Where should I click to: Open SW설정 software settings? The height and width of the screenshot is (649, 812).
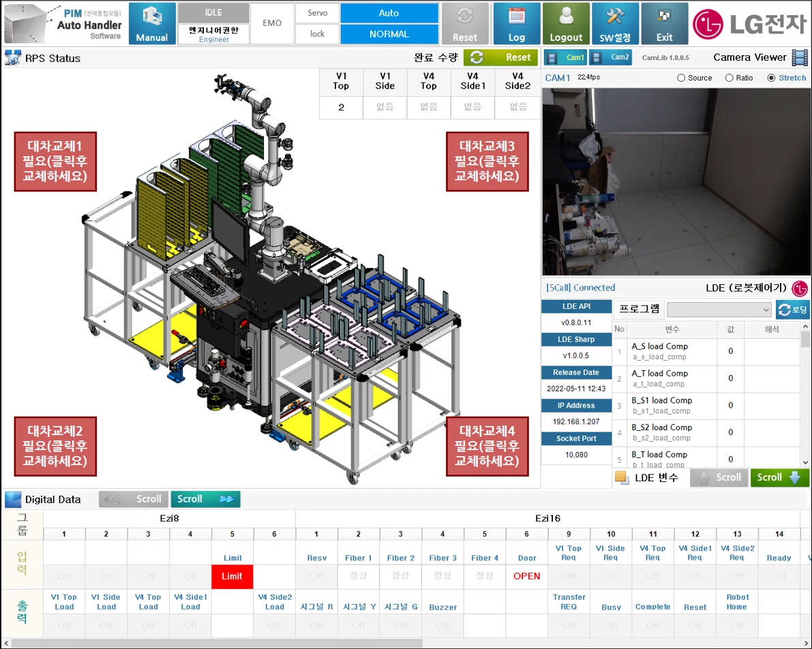click(x=615, y=23)
